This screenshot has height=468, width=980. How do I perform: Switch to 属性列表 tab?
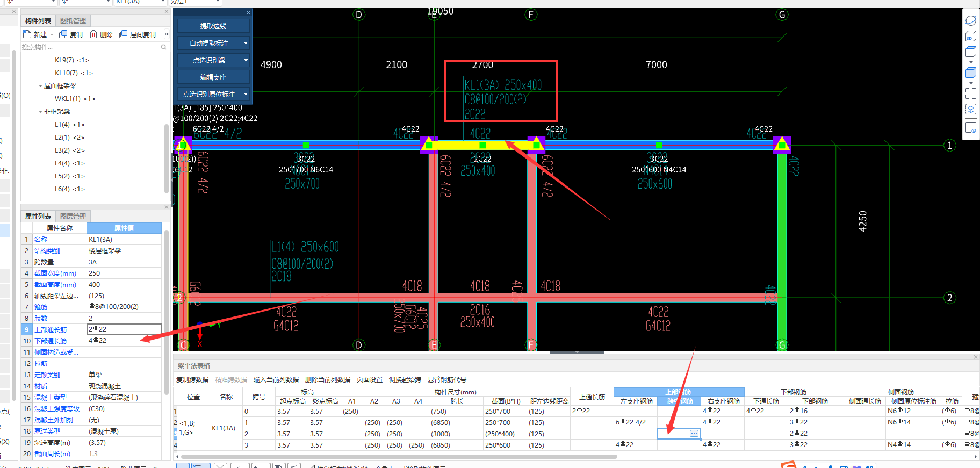[38, 216]
